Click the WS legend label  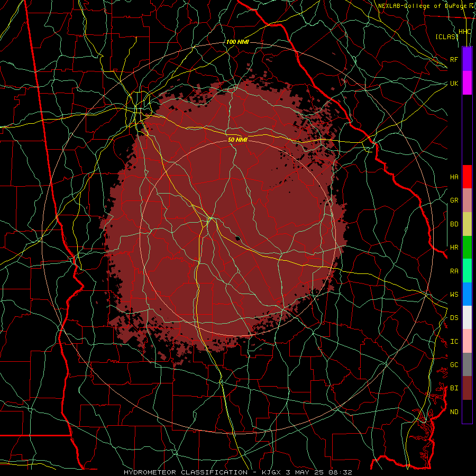click(454, 294)
